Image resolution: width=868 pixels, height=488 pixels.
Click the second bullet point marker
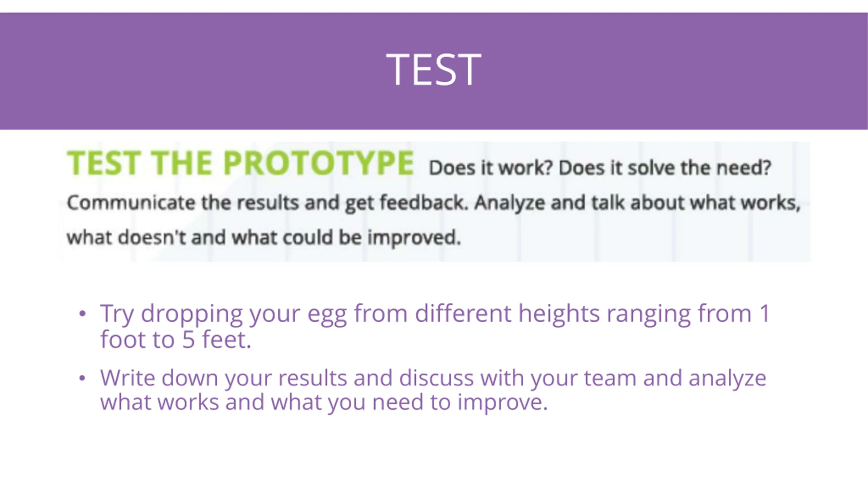coord(82,378)
